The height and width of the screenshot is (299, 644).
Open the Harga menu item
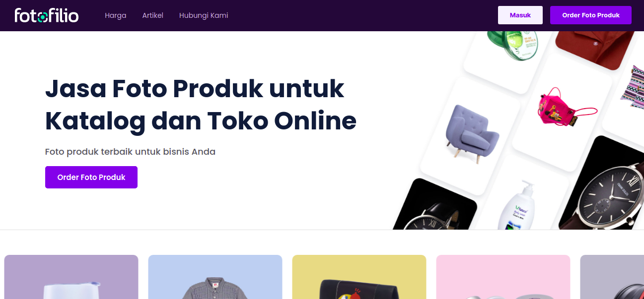[x=116, y=15]
